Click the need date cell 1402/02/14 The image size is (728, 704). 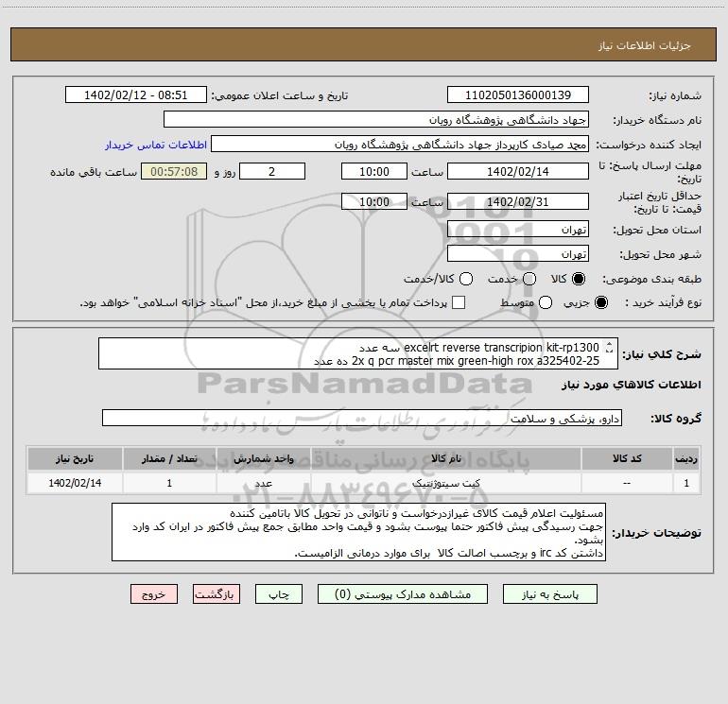coord(75,483)
